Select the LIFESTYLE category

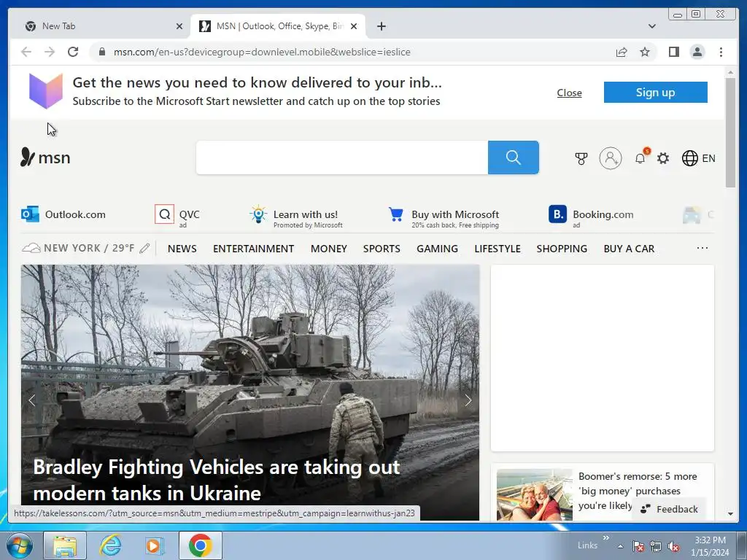pyautogui.click(x=498, y=249)
